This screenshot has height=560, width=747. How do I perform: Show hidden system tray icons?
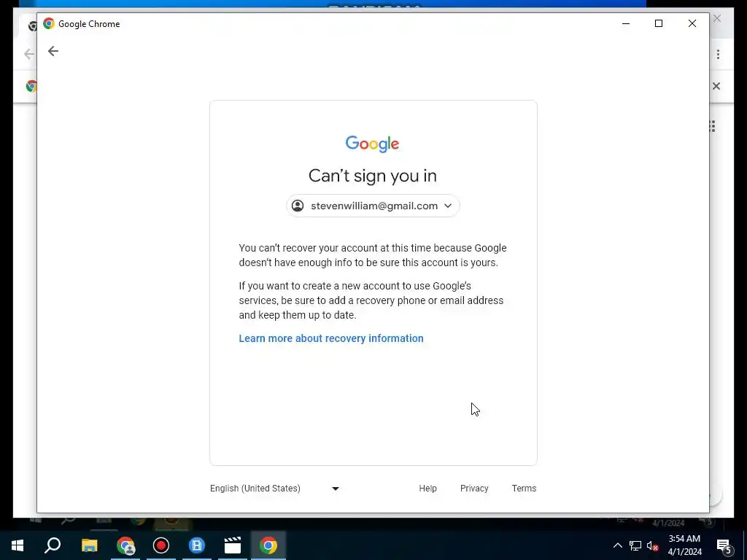point(617,545)
